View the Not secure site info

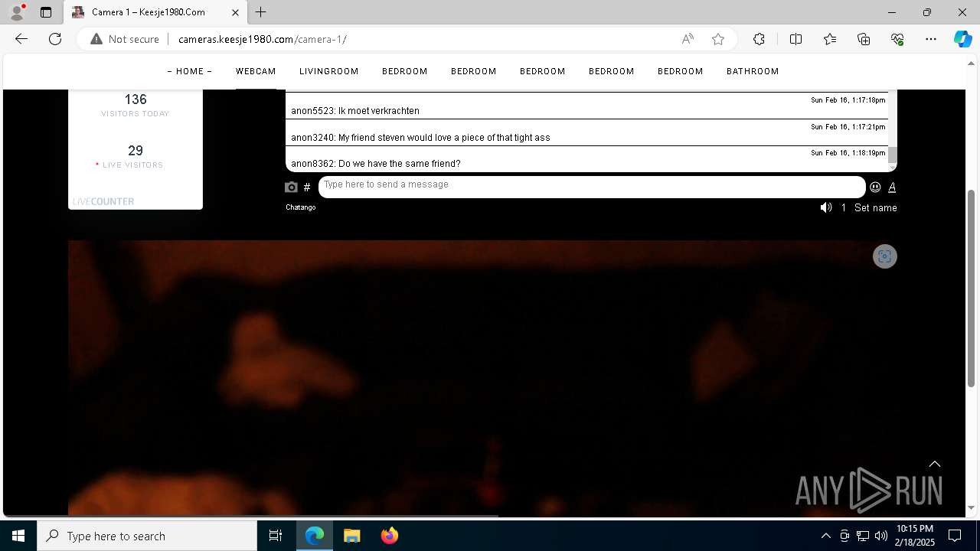pos(125,39)
